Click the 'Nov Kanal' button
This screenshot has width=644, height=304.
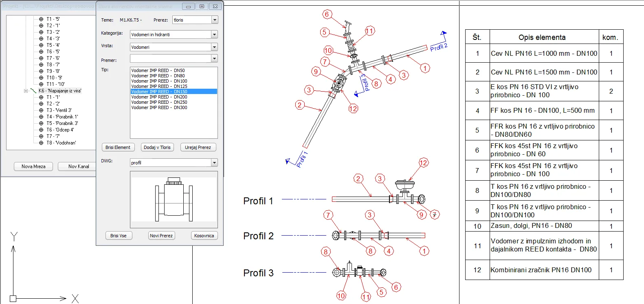pyautogui.click(x=78, y=166)
